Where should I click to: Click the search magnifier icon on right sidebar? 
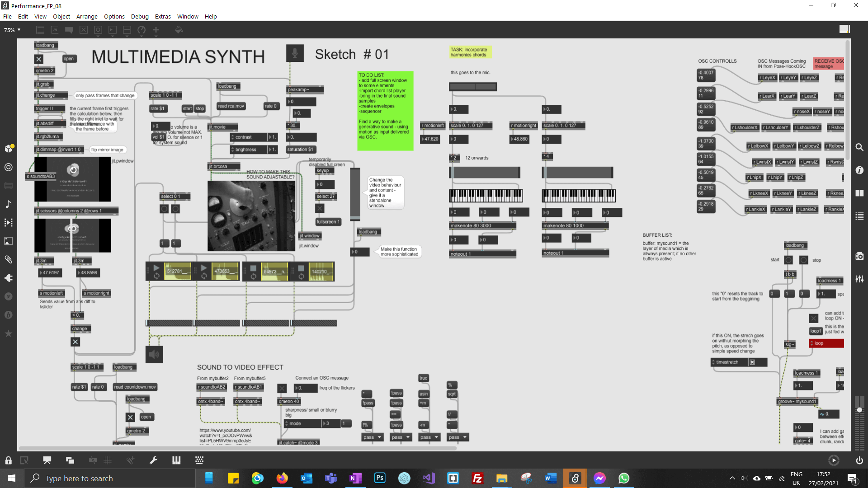pyautogui.click(x=859, y=147)
